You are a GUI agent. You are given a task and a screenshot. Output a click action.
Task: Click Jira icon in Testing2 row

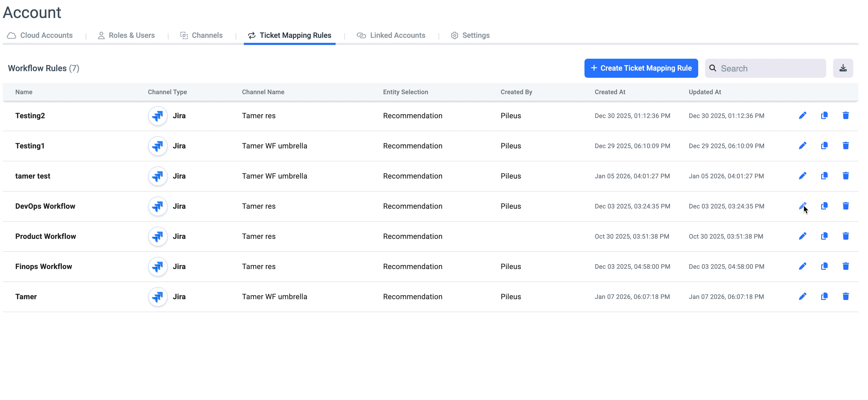[x=158, y=116]
